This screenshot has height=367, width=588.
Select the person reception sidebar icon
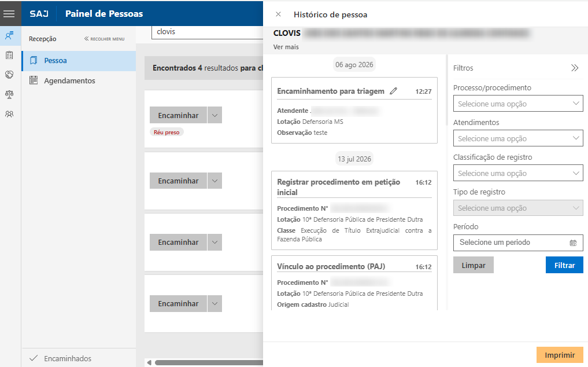coord(9,36)
